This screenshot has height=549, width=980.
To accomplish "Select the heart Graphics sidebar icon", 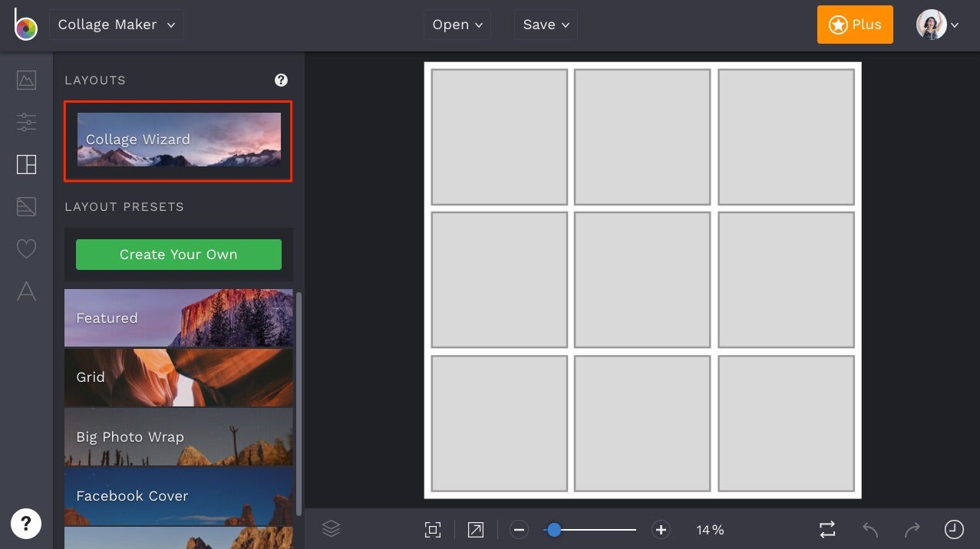I will [x=26, y=248].
